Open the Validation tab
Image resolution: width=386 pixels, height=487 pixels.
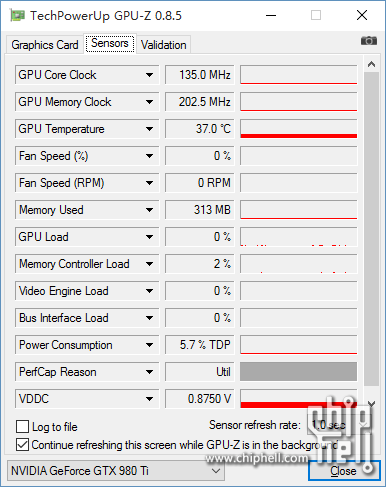(164, 45)
